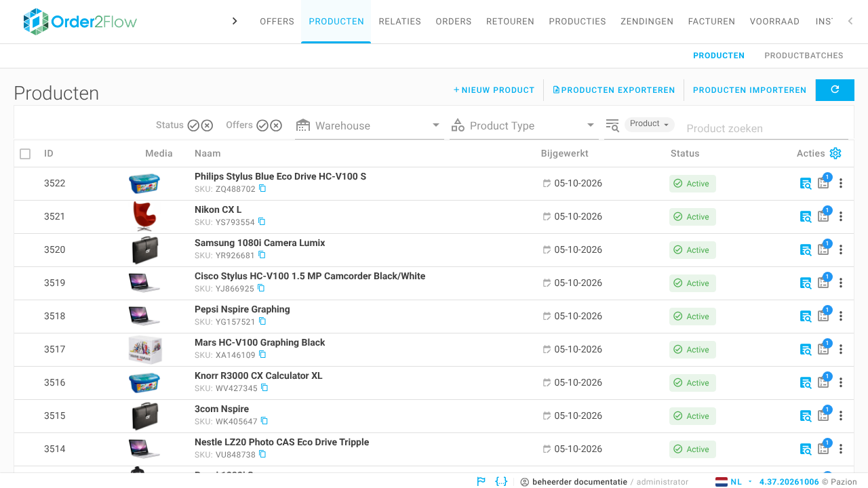The height and width of the screenshot is (488, 868).
Task: Copy SKU ZQ488702 with copy icon
Action: coord(262,188)
